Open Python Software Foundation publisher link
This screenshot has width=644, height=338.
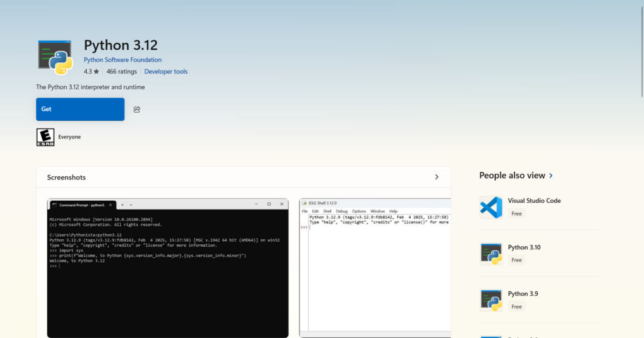point(123,60)
